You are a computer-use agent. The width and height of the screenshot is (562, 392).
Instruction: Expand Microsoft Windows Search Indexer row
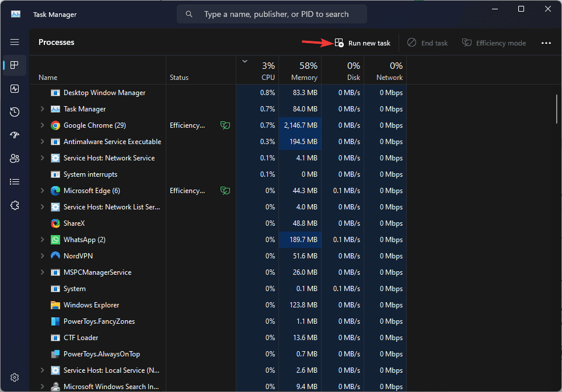coord(42,387)
